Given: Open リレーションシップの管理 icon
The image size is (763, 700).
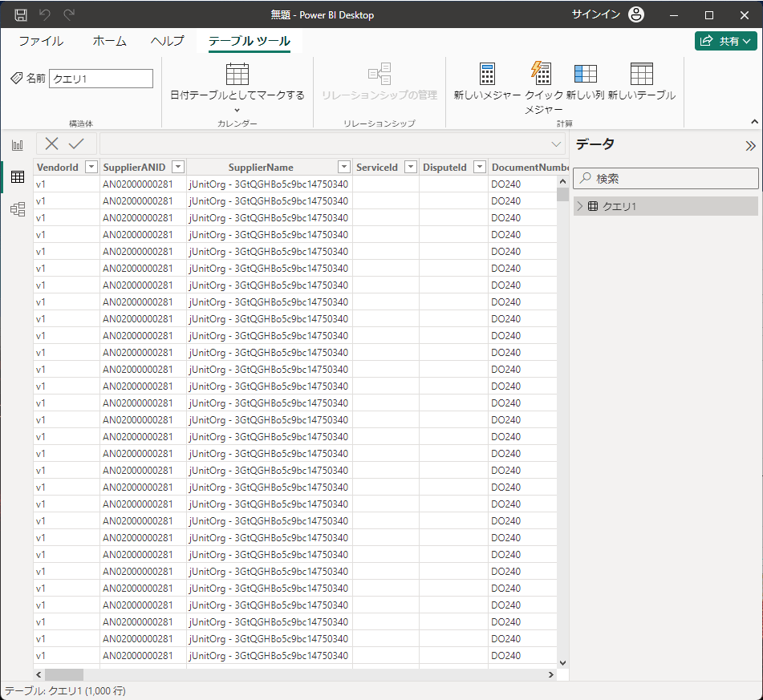Looking at the screenshot, I should (379, 74).
